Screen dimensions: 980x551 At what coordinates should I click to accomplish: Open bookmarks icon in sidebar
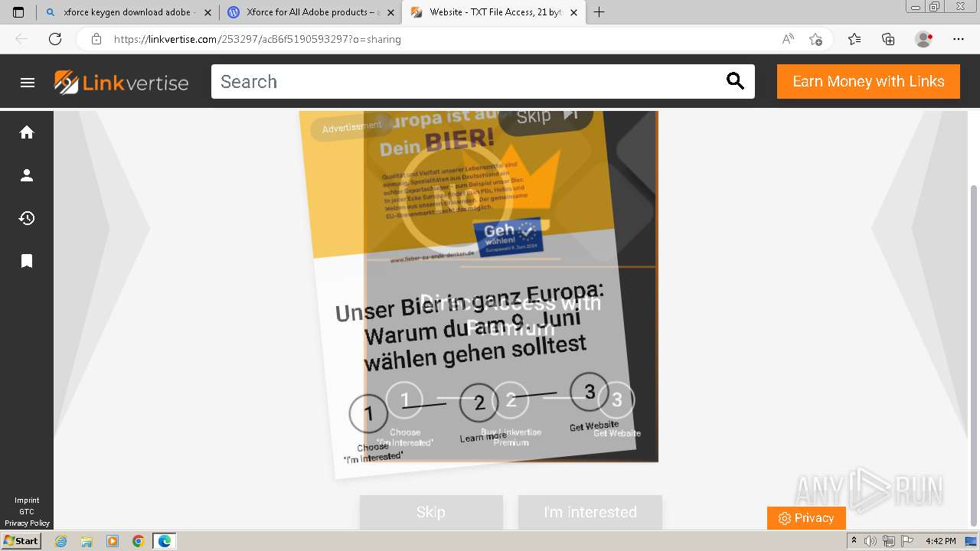27,261
